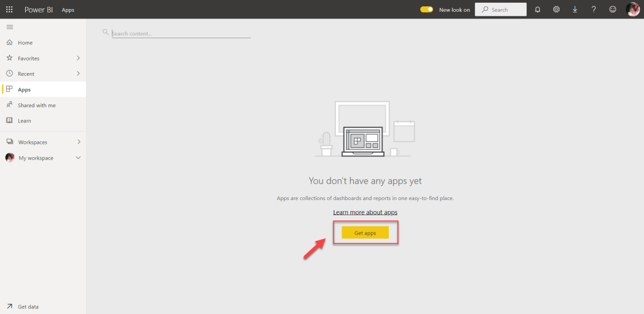Screen dimensions: 644x314
Task: Turn off the New look toggle
Action: coord(427,10)
